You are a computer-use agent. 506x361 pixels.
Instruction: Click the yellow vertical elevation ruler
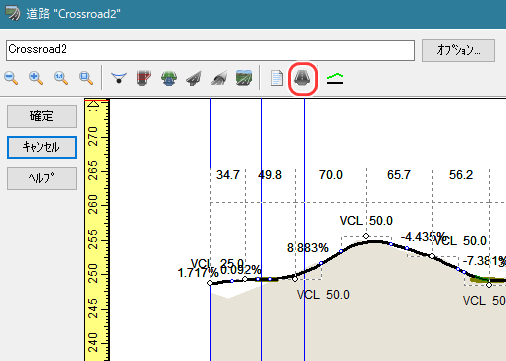coord(97,230)
